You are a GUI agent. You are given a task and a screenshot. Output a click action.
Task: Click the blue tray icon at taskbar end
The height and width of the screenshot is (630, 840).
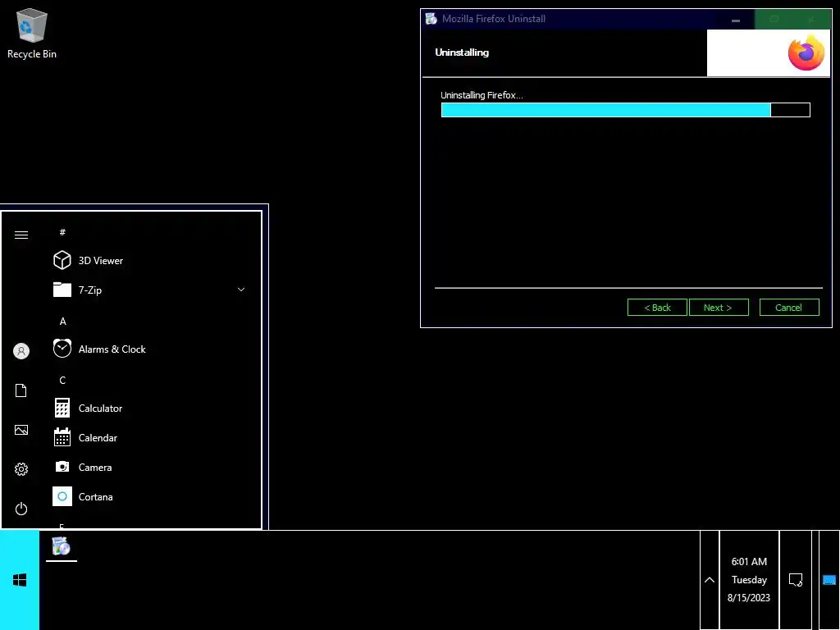coord(829,580)
